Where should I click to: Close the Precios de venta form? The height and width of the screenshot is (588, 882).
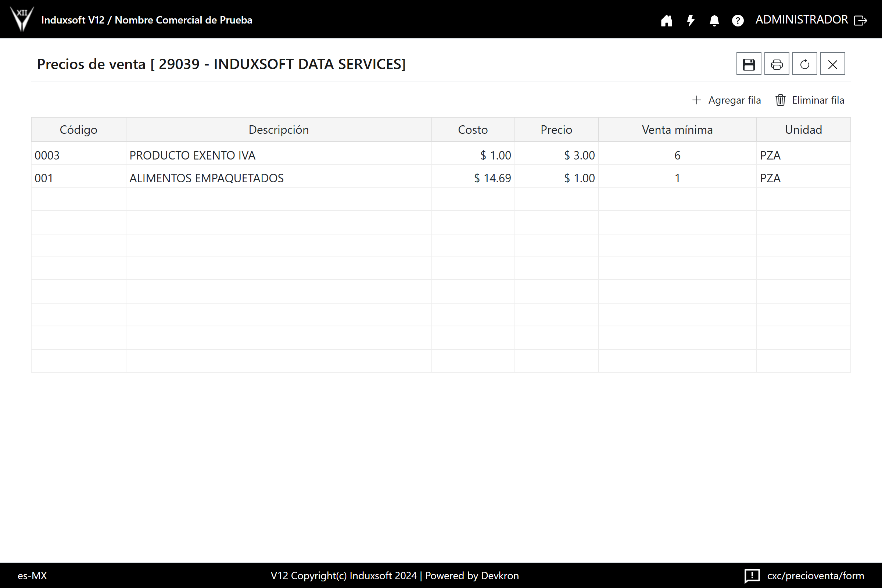coord(832,64)
